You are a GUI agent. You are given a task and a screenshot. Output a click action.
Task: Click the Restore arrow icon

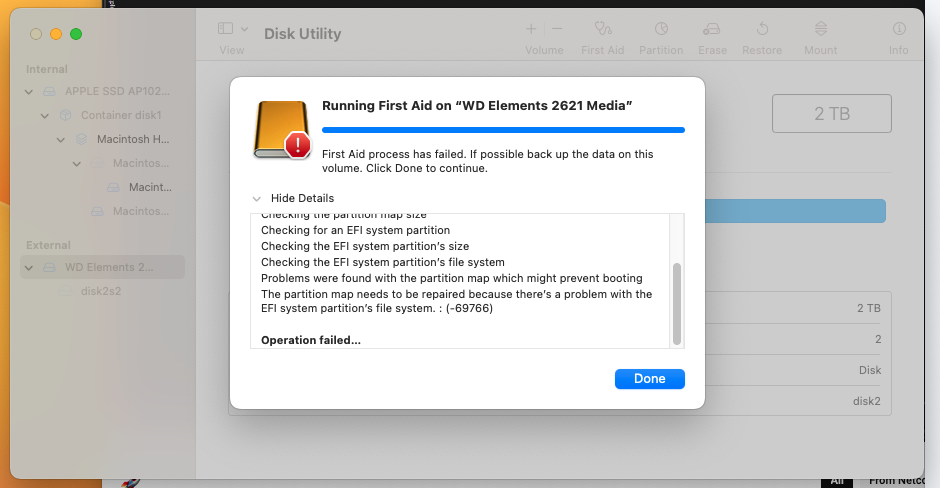762,30
